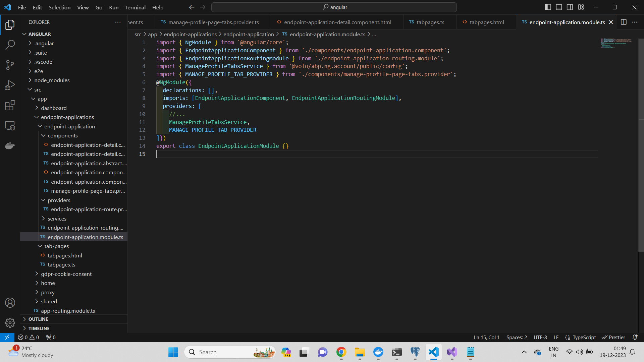Click the Manage gear icon
This screenshot has width=644, height=362.
coord(10,322)
